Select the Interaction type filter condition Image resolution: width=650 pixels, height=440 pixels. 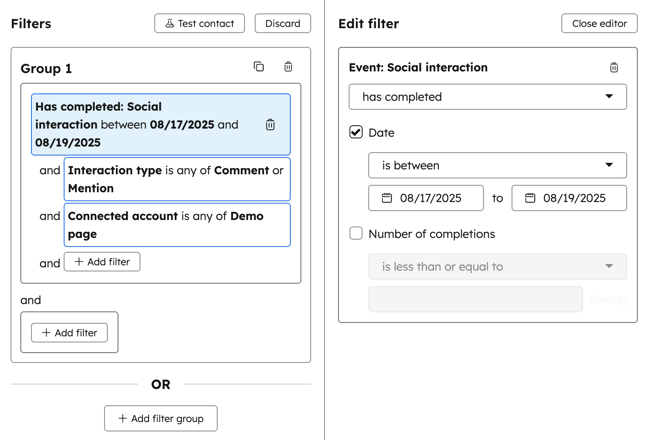point(177,179)
